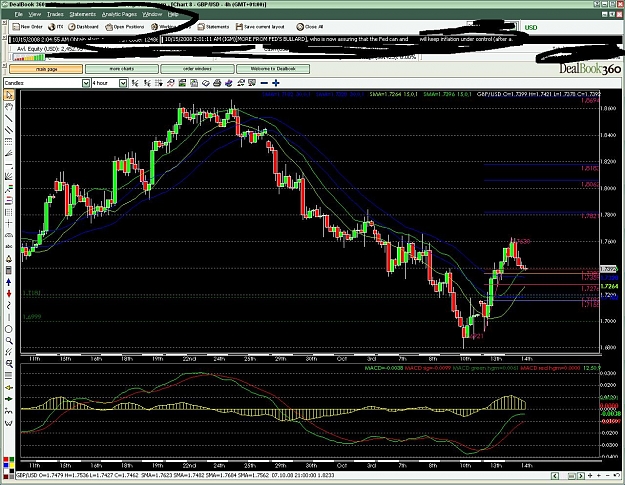Open the Analytic Pages menu
Image resolution: width=625 pixels, height=485 pixels.
point(119,14)
